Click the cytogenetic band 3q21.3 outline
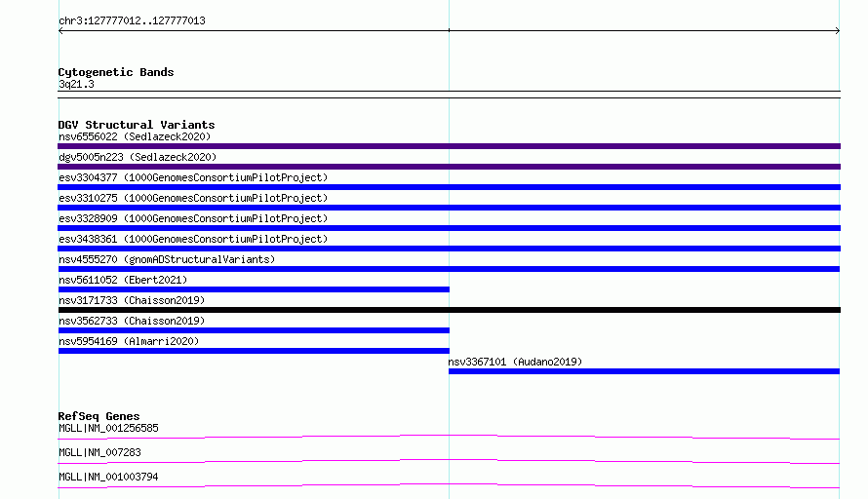 click(x=449, y=95)
